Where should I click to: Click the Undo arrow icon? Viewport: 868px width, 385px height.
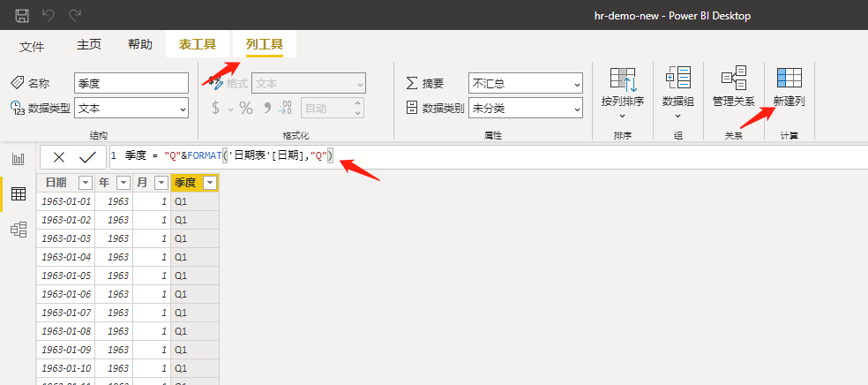[x=49, y=15]
